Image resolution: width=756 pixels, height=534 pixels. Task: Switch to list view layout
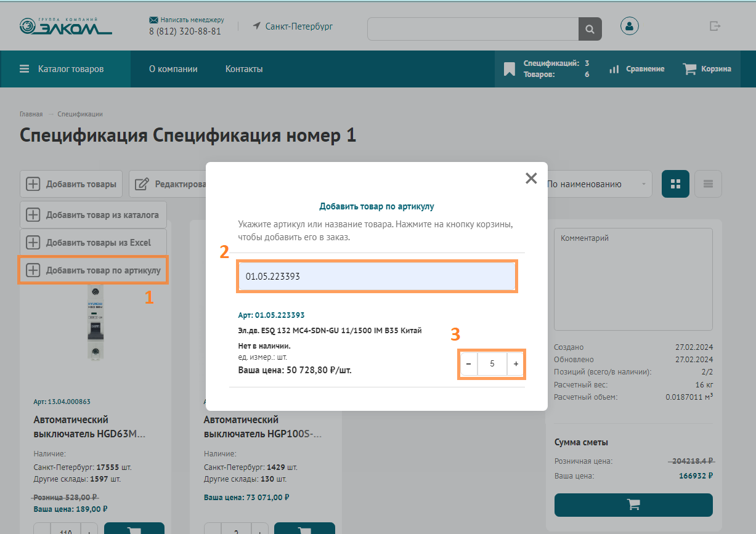point(708,184)
